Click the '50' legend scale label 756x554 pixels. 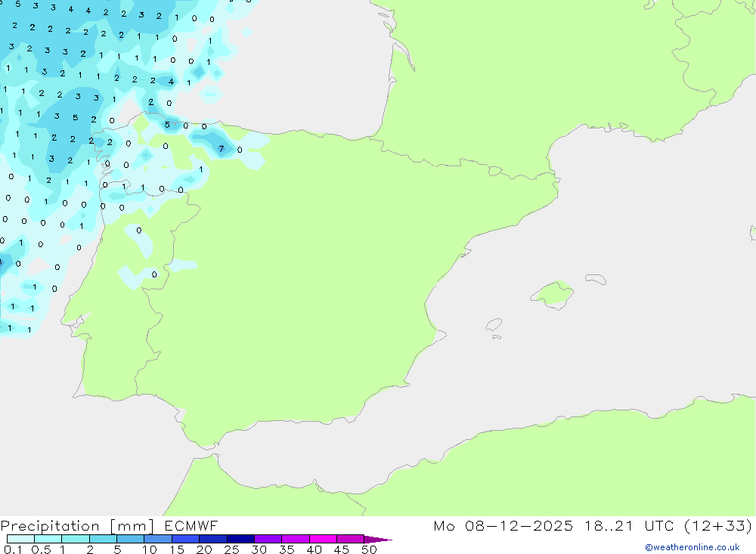[369, 549]
